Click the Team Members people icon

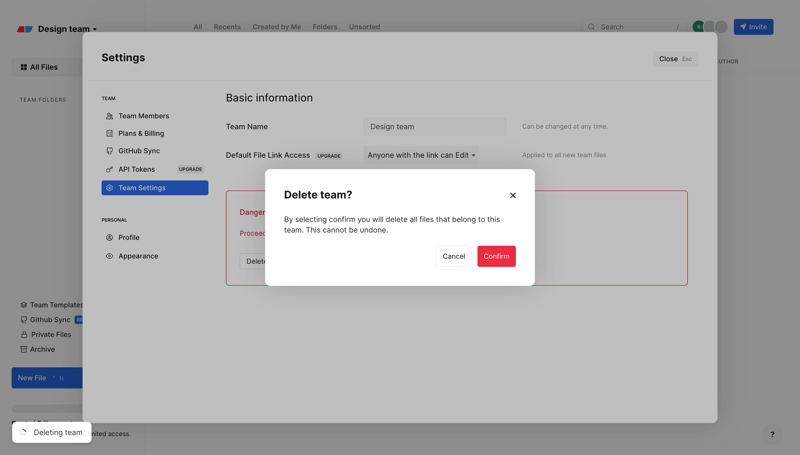click(109, 116)
